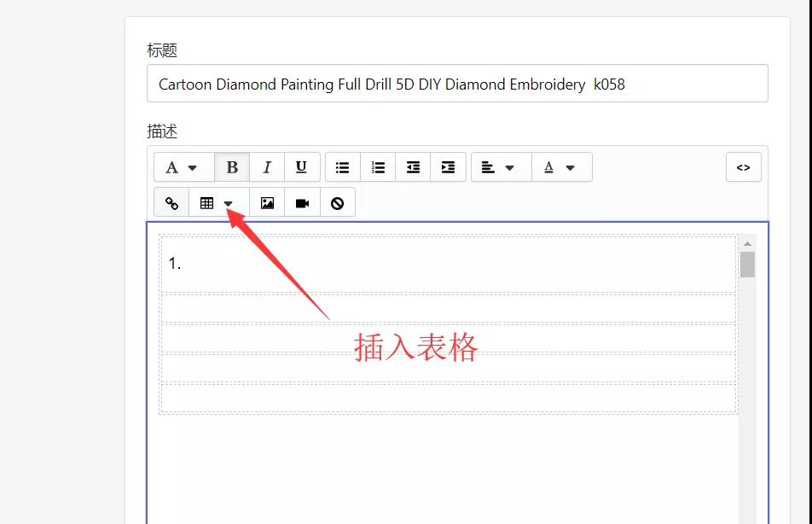This screenshot has width=812, height=524.
Task: Toggle bold formatting in the editor
Action: tap(231, 167)
